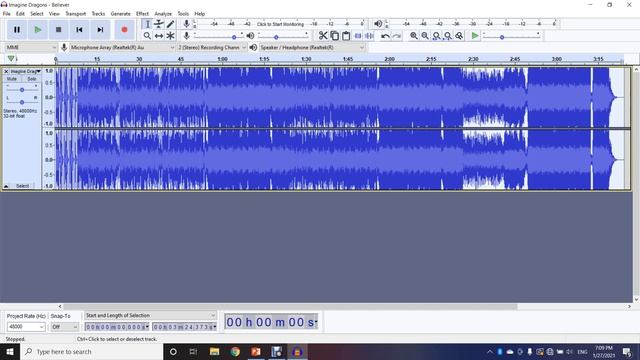Solo the Imagine Dragons track
640x360 pixels.
click(x=31, y=79)
